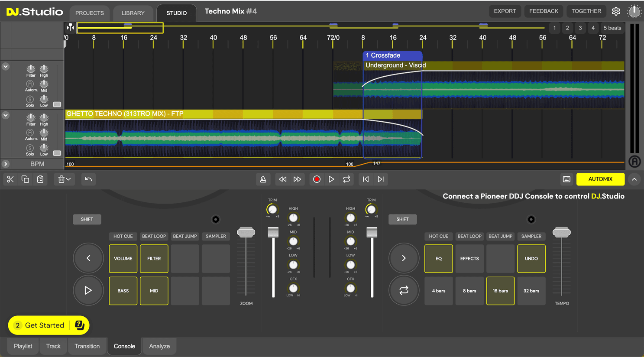Open the 5 beats snap option

click(612, 28)
